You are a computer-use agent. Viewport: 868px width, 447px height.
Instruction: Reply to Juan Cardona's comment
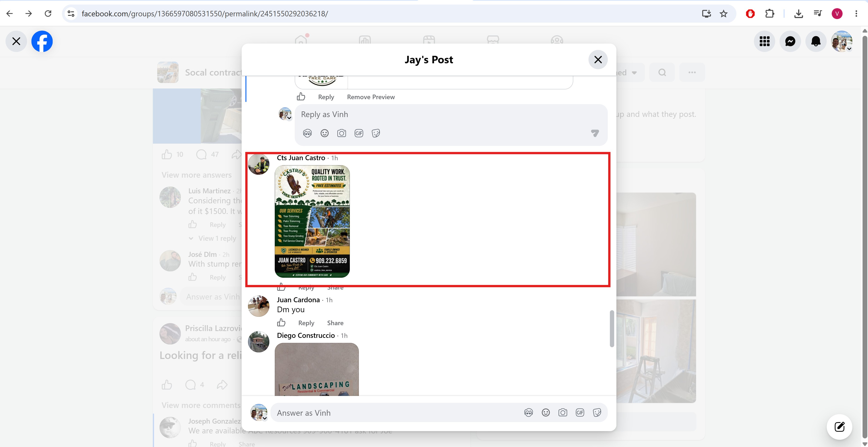coord(306,323)
